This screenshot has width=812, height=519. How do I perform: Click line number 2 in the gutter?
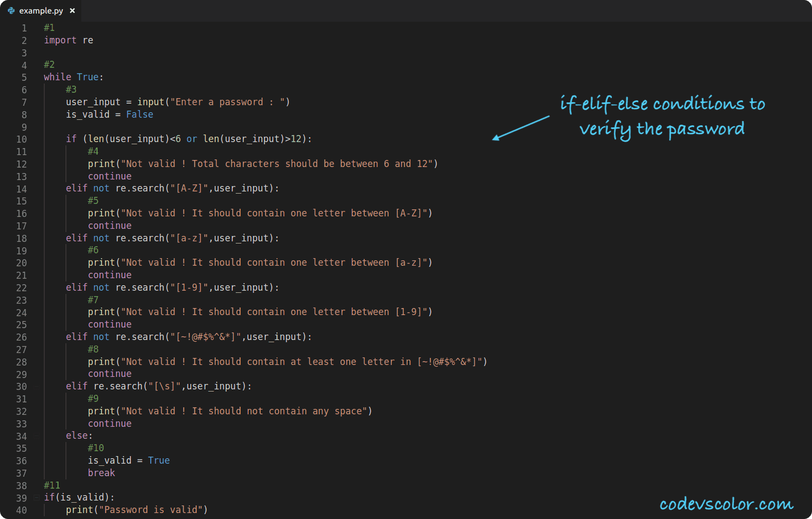coord(24,40)
